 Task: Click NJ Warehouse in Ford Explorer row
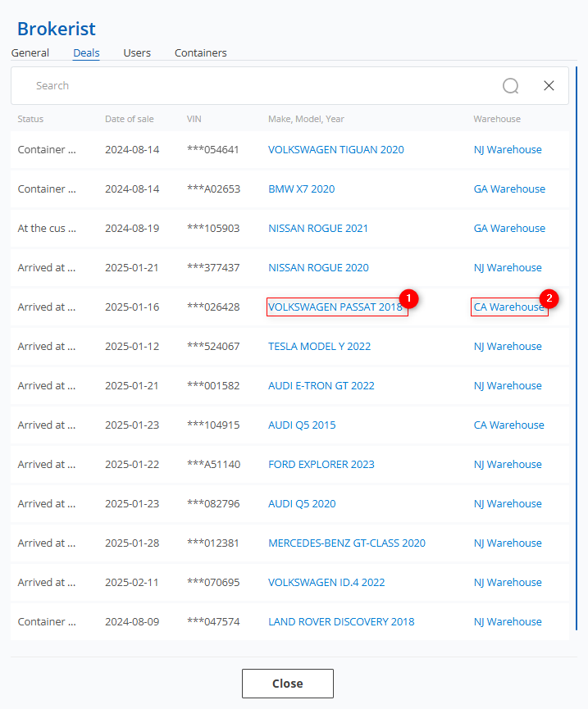coord(508,465)
